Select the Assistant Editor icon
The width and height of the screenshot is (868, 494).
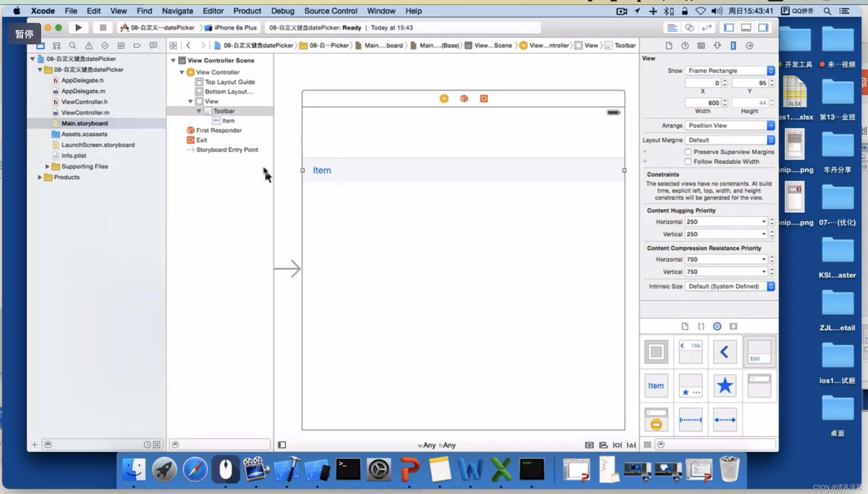coord(689,28)
